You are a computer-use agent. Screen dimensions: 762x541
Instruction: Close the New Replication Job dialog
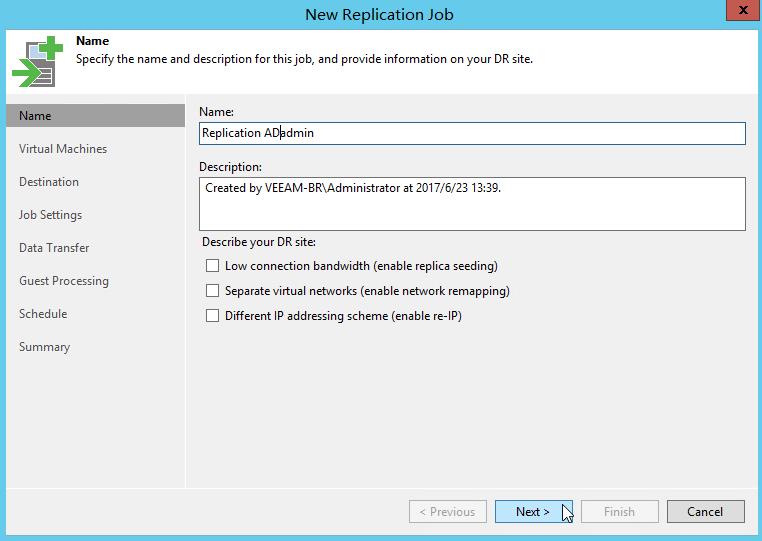click(743, 10)
